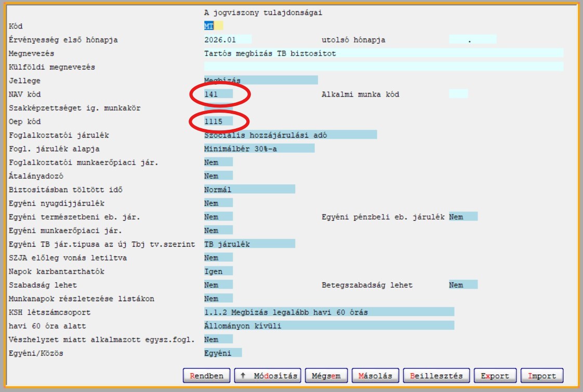
Task: Toggle Betegszabadság lehet Nem value
Action: tap(463, 285)
